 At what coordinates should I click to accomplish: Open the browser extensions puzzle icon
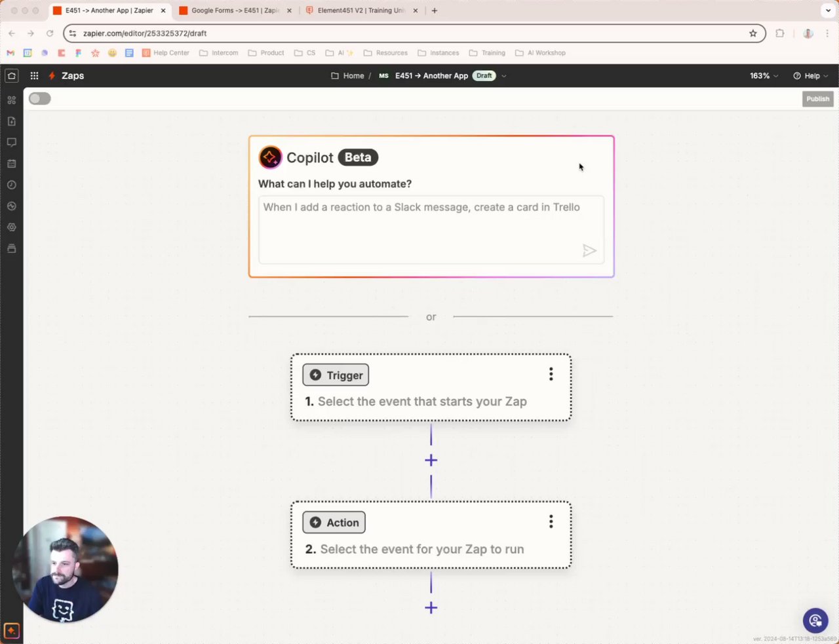click(780, 33)
